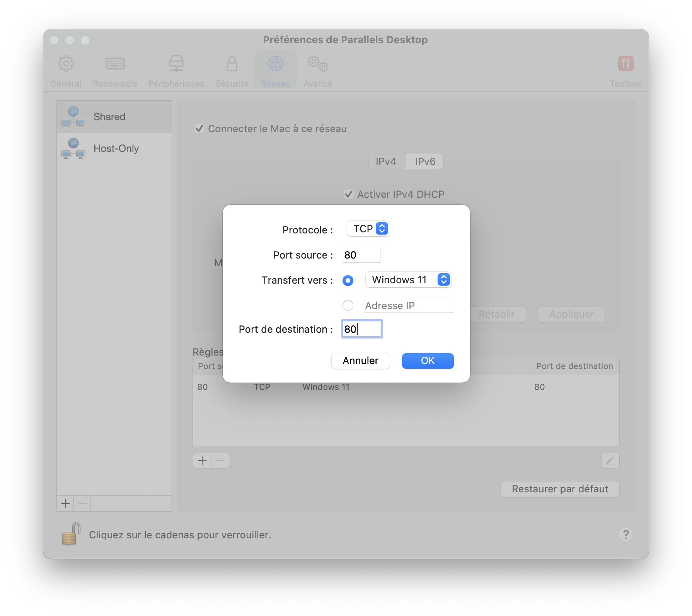
Task: Select the Réseau globe icon
Action: pos(276,63)
